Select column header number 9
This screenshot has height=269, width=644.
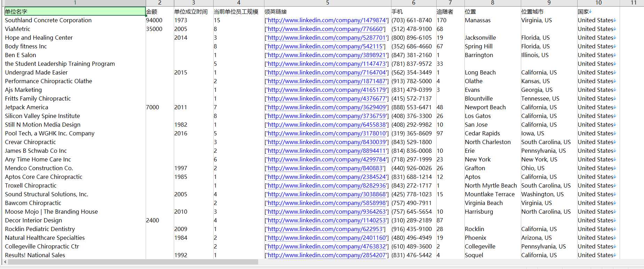(x=549, y=3)
